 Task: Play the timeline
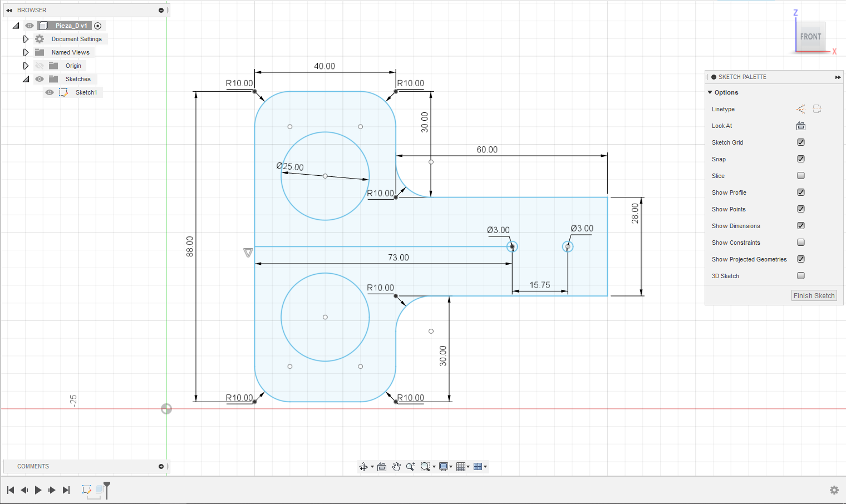(38, 490)
